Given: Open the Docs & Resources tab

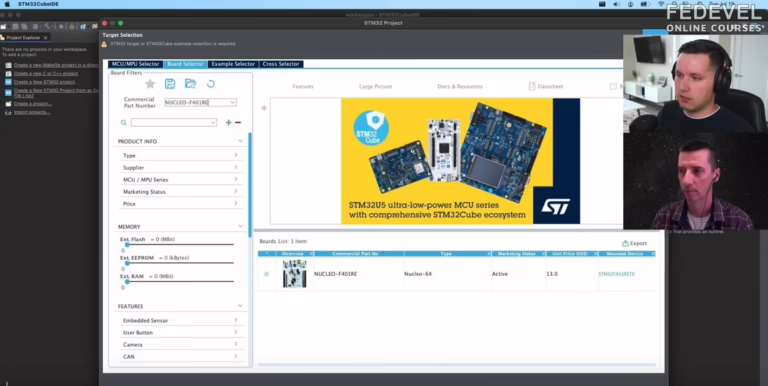Looking at the screenshot, I should tap(459, 86).
